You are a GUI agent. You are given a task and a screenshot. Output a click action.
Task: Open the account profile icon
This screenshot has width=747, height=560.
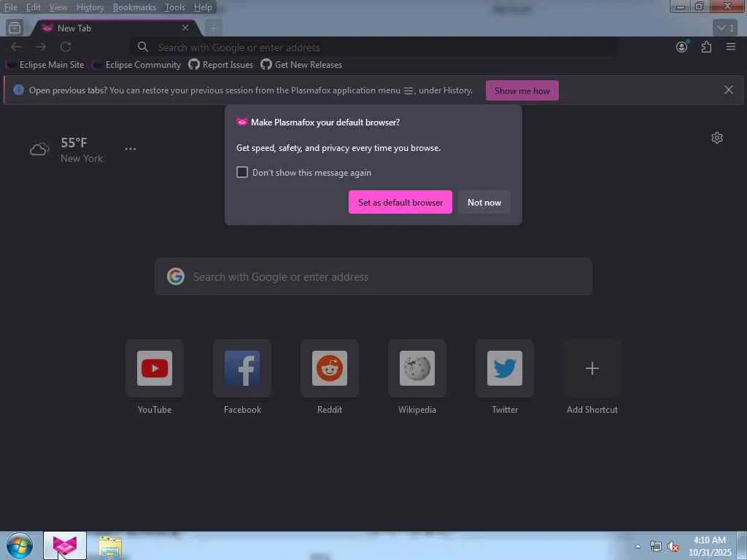(x=682, y=47)
